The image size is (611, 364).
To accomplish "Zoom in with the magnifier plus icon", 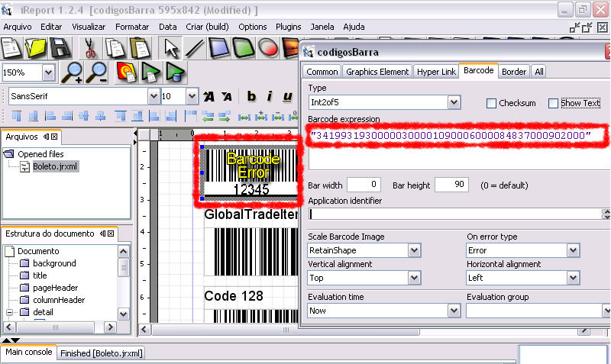I will pos(73,72).
